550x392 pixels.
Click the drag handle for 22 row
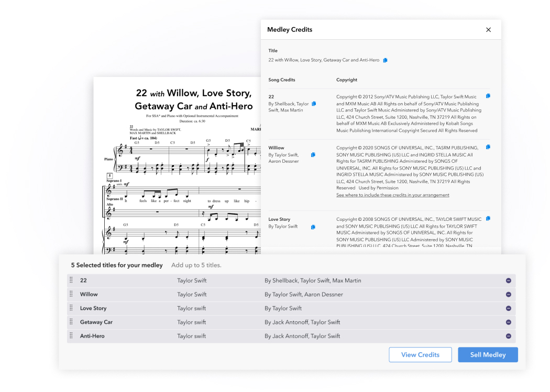71,281
